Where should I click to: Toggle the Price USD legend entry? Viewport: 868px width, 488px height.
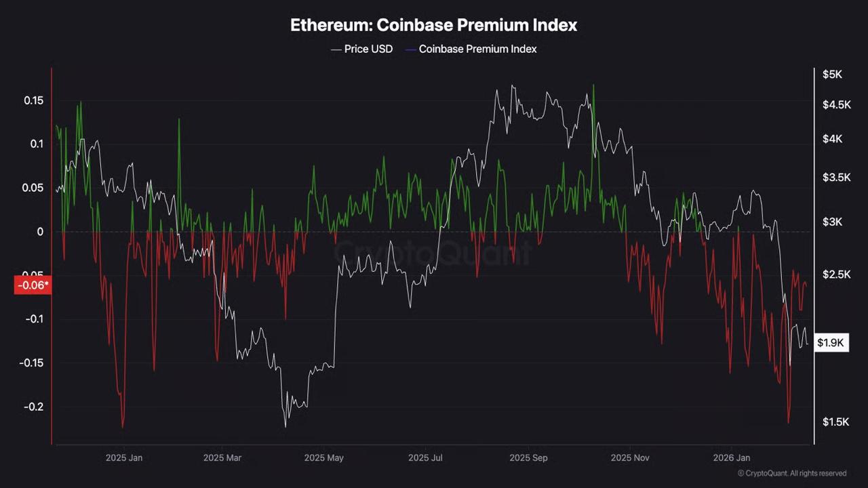pos(362,49)
